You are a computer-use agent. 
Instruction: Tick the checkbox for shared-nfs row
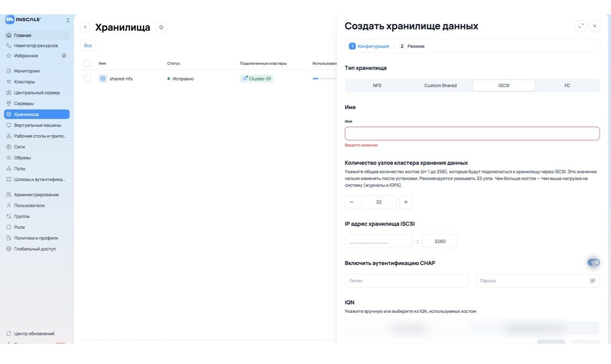tap(87, 79)
